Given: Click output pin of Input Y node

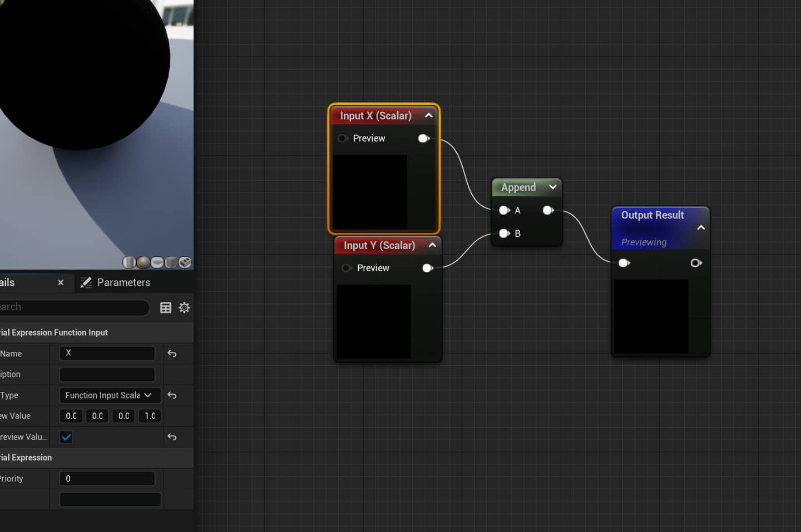Looking at the screenshot, I should pos(428,268).
